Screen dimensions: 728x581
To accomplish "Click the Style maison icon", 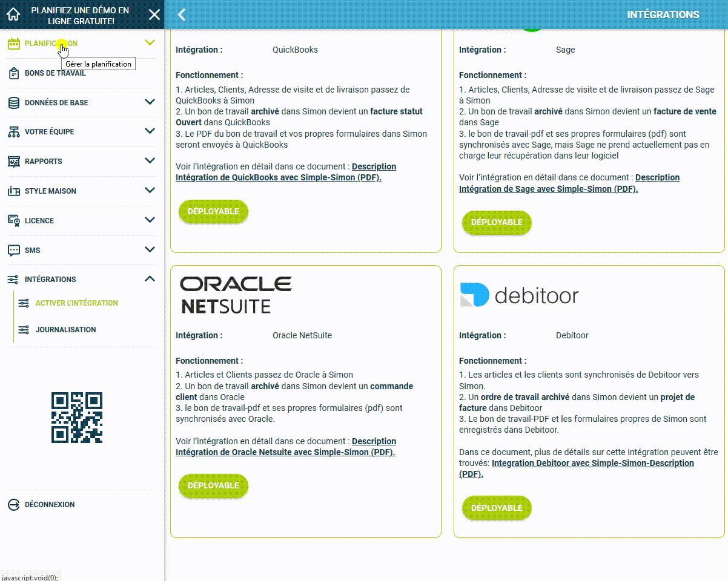I will click(13, 191).
